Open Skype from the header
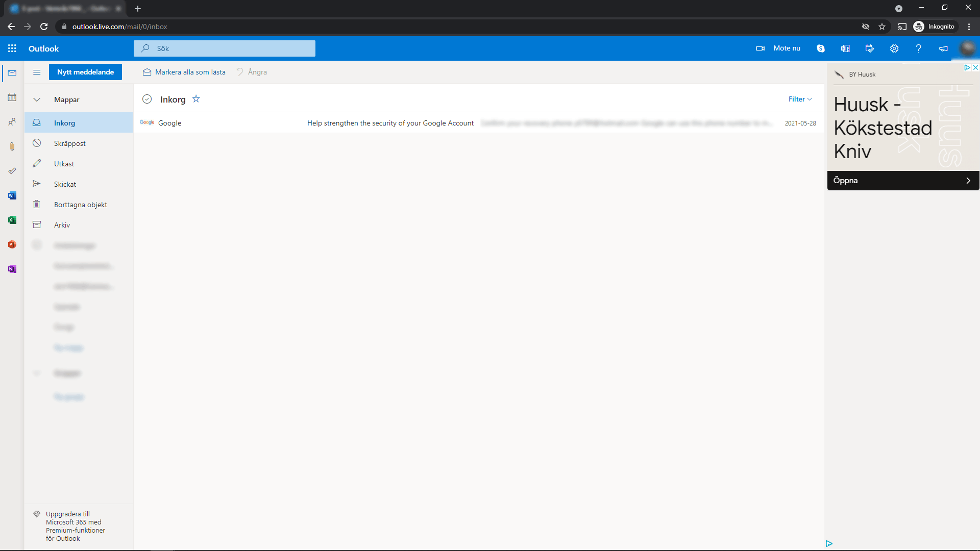This screenshot has width=980, height=551. pos(821,48)
